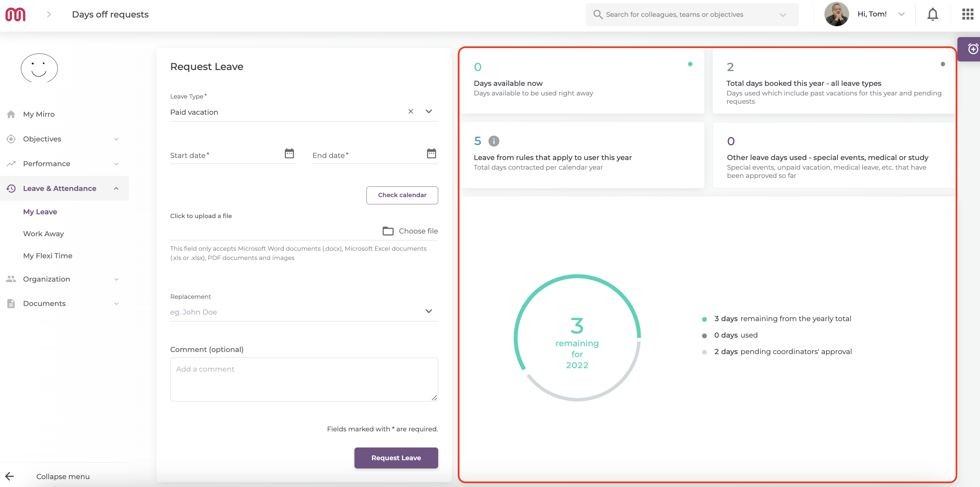Click 'Total days booked this year' card title
This screenshot has width=980, height=487.
point(804,83)
